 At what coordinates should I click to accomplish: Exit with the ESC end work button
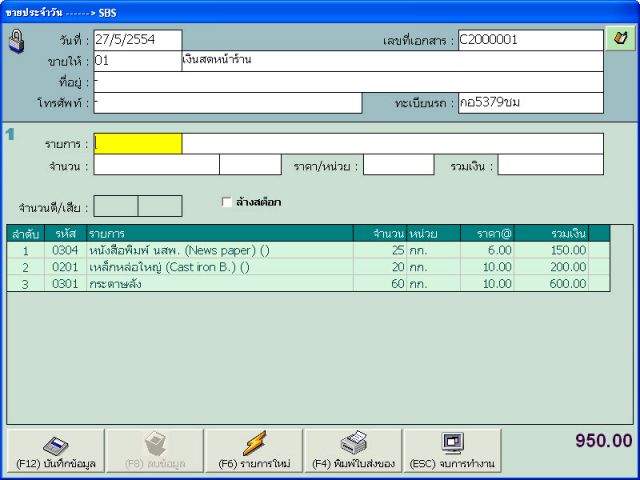point(452,451)
